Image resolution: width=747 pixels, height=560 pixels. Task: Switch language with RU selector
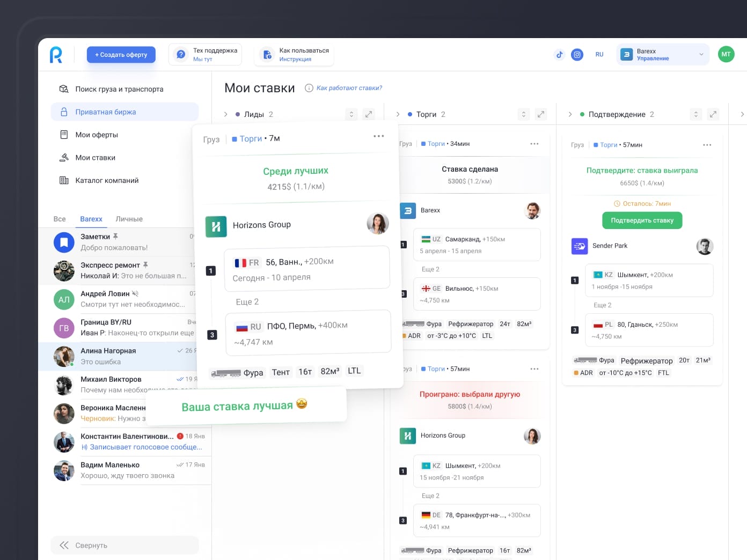[x=599, y=54]
